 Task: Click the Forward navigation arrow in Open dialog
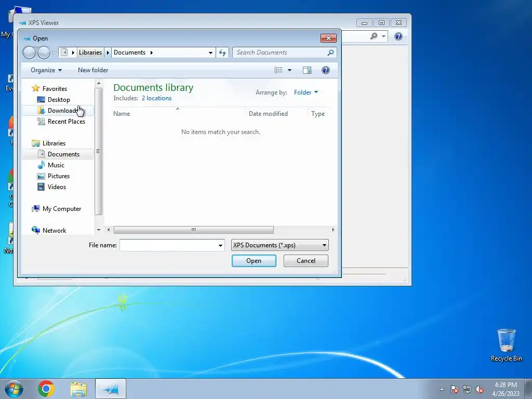(x=44, y=52)
